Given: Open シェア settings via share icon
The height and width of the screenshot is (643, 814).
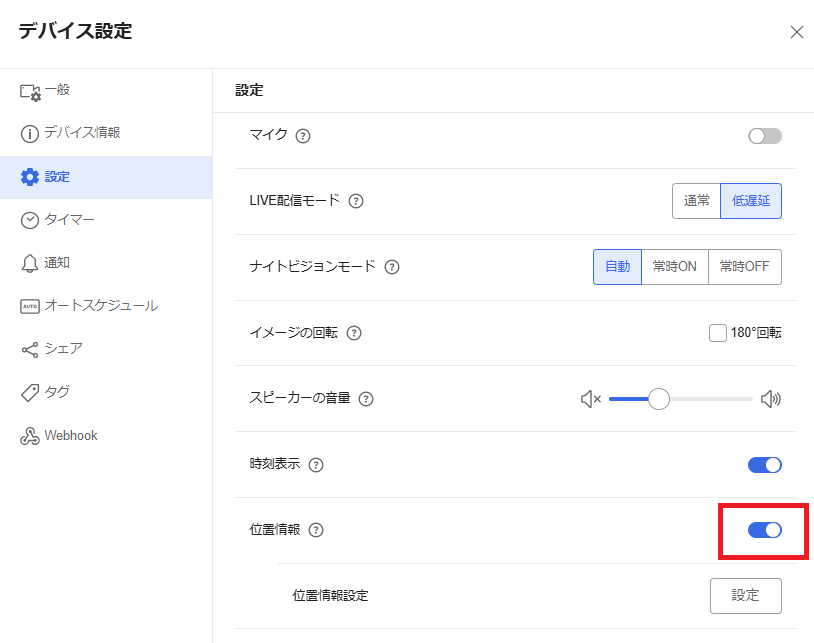Looking at the screenshot, I should pos(30,348).
